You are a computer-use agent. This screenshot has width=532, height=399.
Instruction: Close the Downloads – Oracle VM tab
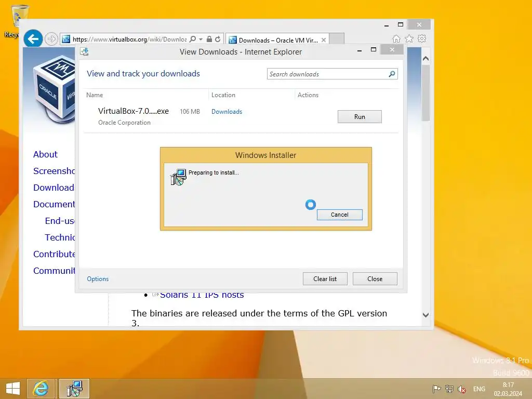(x=324, y=40)
